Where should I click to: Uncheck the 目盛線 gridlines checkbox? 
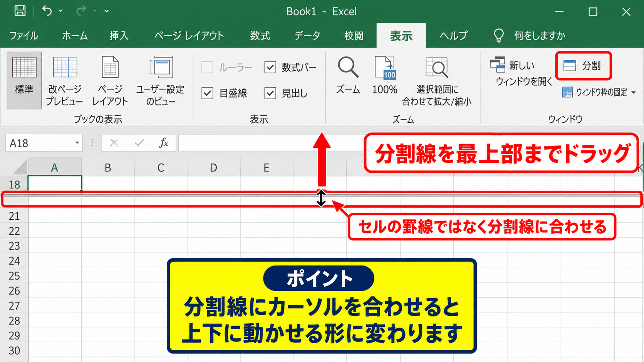point(208,93)
